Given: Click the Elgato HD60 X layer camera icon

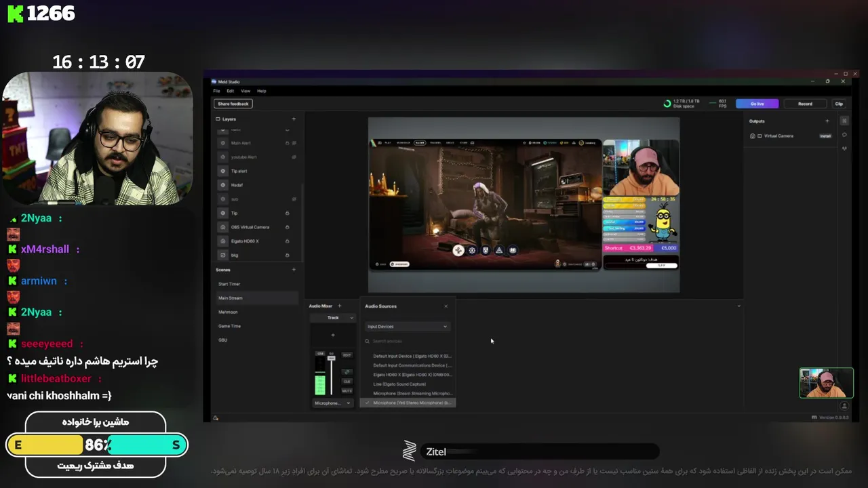Looking at the screenshot, I should click(x=222, y=241).
